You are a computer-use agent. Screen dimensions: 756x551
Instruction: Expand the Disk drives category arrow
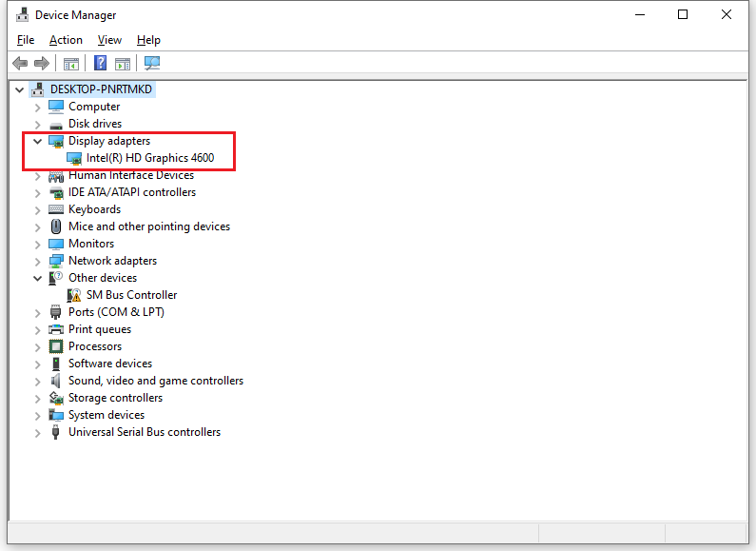click(38, 124)
